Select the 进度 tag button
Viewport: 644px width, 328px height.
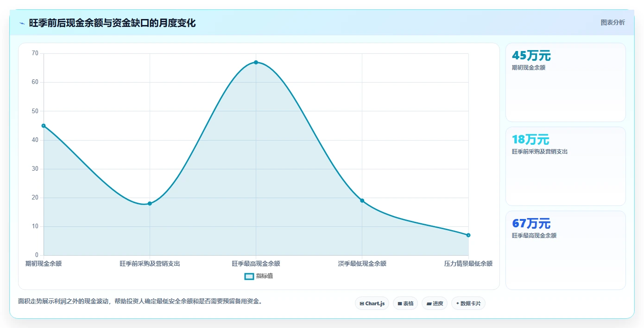[435, 303]
